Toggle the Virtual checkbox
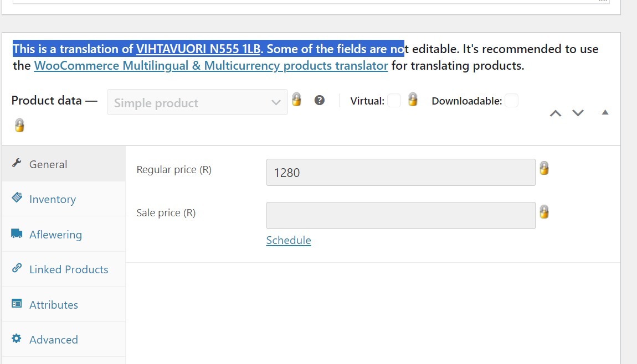This screenshot has width=637, height=364. click(394, 101)
